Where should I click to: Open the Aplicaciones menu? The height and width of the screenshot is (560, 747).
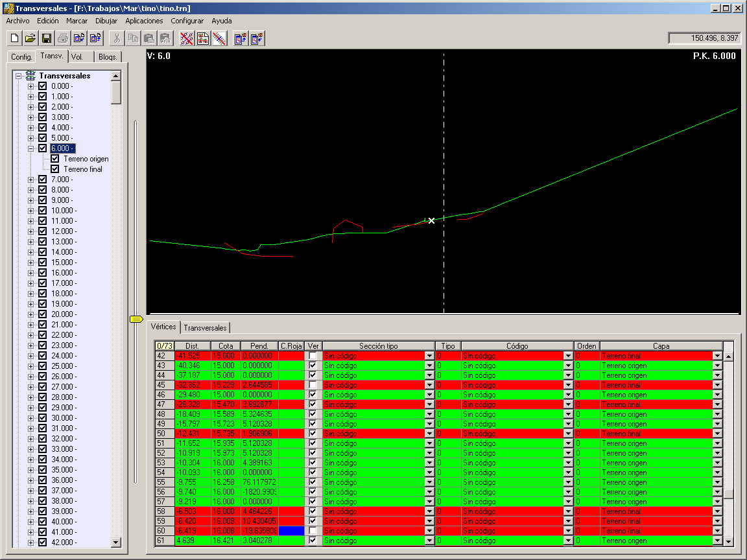coord(144,21)
